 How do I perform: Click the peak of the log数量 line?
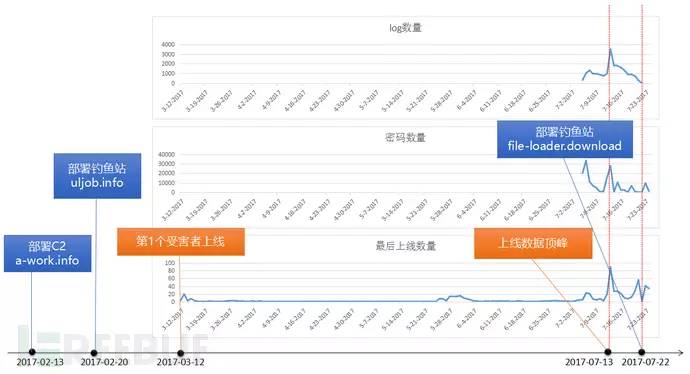(610, 49)
